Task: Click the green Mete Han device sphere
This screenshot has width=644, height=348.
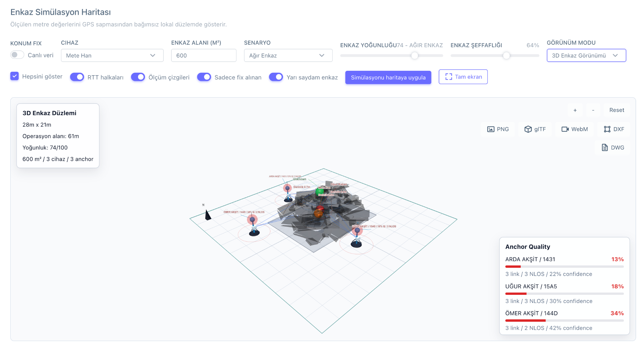Action: click(320, 191)
